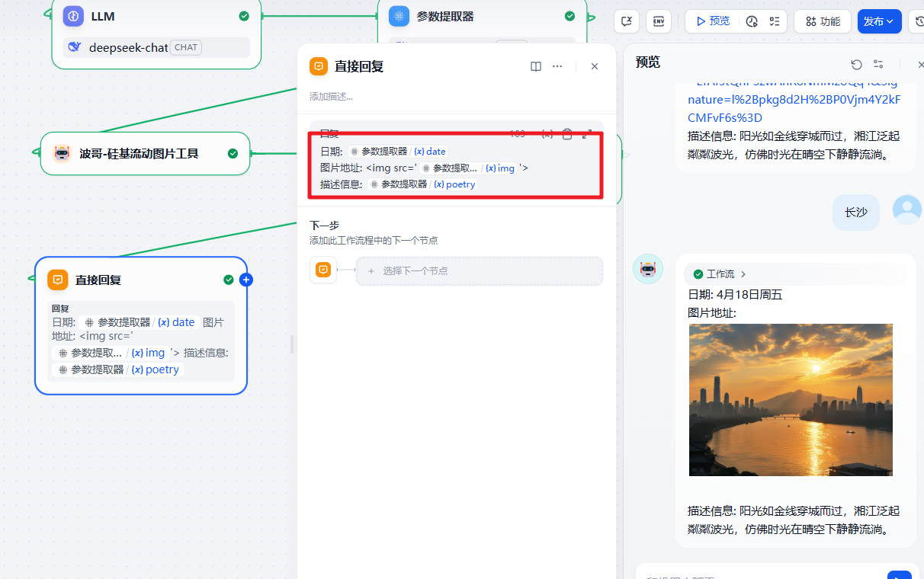Restart the preview conversation with refresh icon
This screenshot has height=579, width=924.
856,65
